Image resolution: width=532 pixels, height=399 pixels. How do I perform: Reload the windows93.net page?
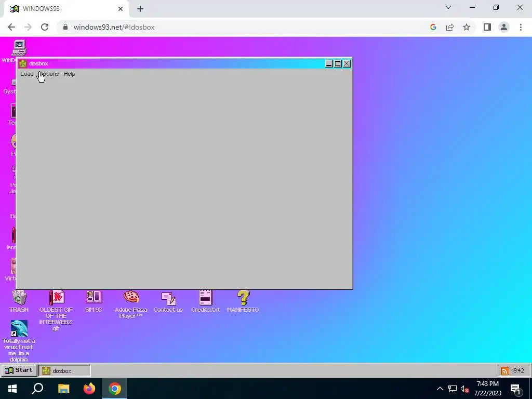(x=45, y=27)
